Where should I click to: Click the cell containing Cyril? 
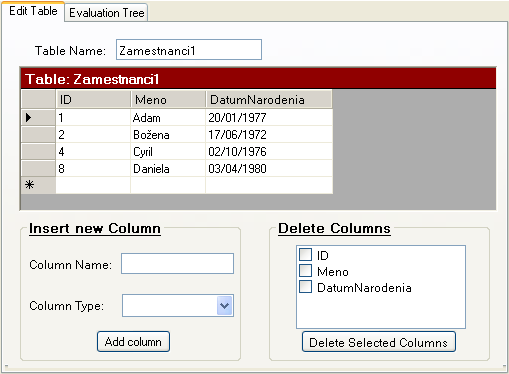click(x=168, y=151)
